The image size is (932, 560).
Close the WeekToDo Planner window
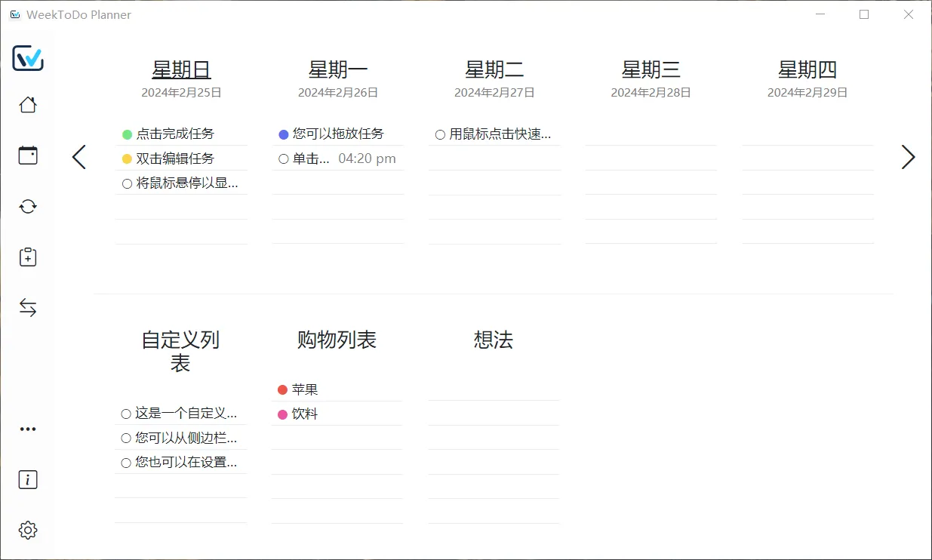tap(909, 14)
